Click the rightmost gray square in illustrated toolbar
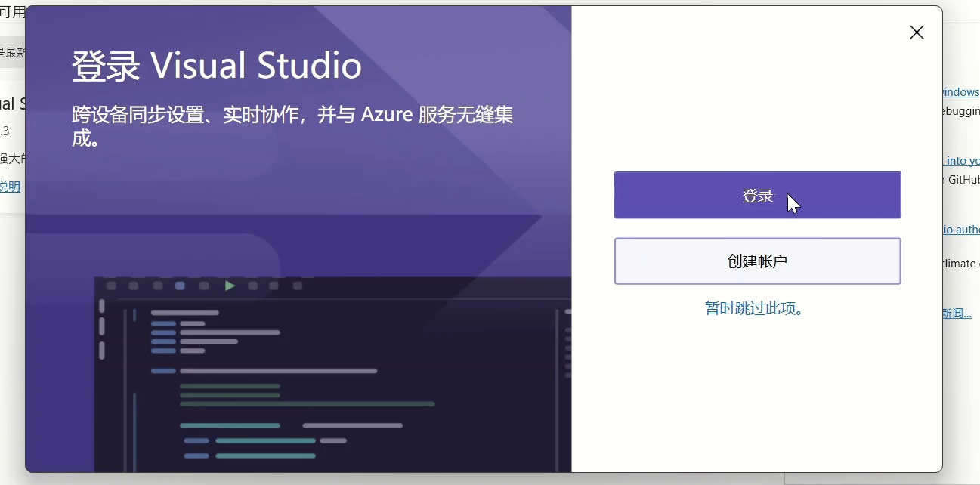980x485 pixels. point(297,286)
